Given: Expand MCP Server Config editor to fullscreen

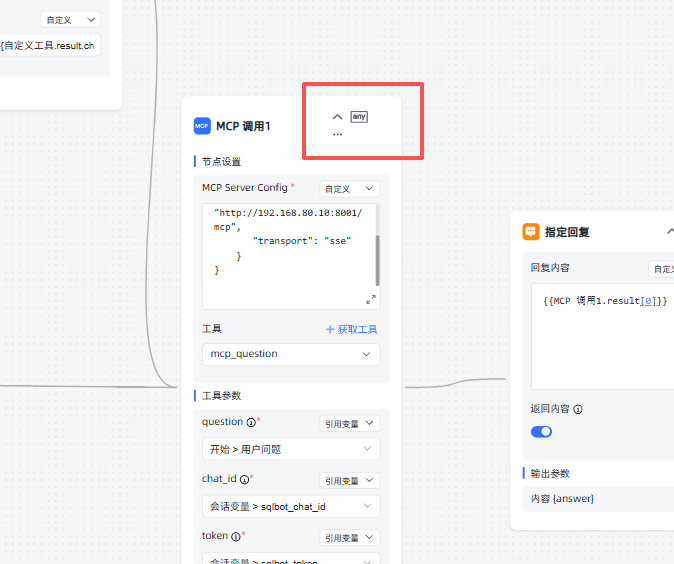Looking at the screenshot, I should (371, 300).
